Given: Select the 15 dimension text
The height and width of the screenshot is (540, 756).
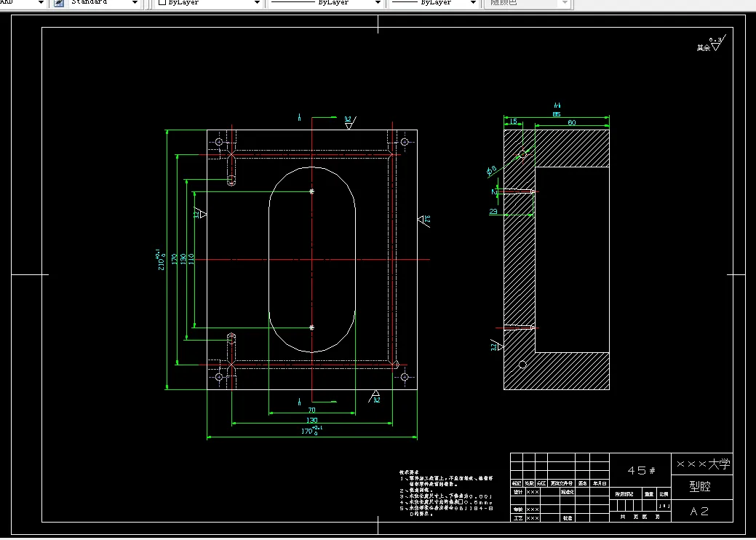Looking at the screenshot, I should 513,122.
